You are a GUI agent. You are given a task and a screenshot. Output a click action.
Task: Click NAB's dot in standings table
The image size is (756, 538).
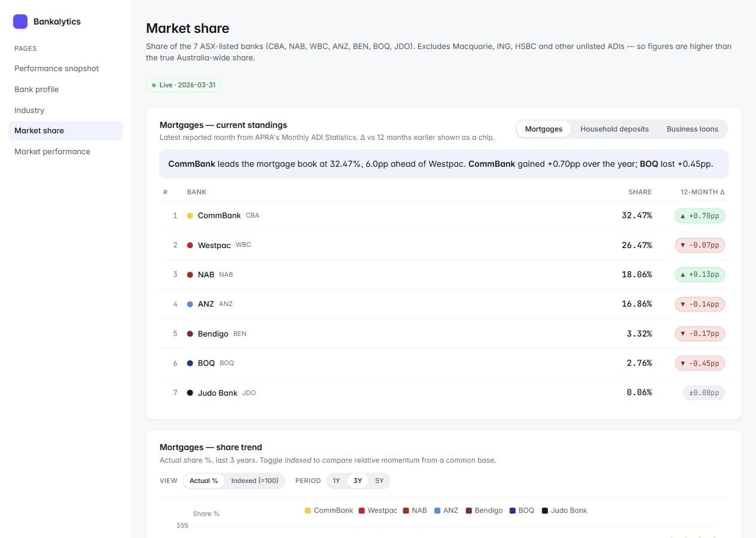pos(190,275)
